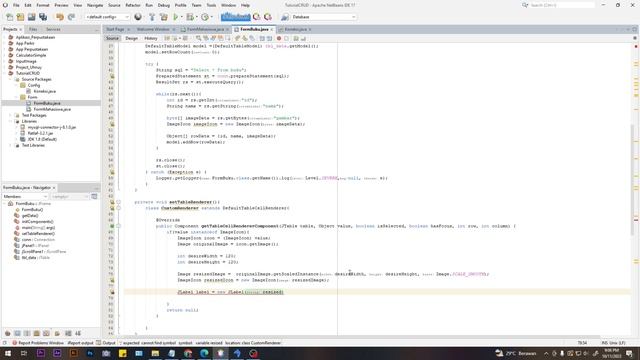Select tbl_data field in the Navigator

click(36, 258)
